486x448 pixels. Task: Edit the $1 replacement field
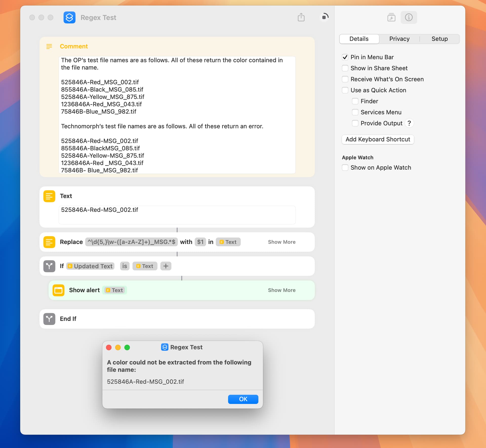pos(200,242)
